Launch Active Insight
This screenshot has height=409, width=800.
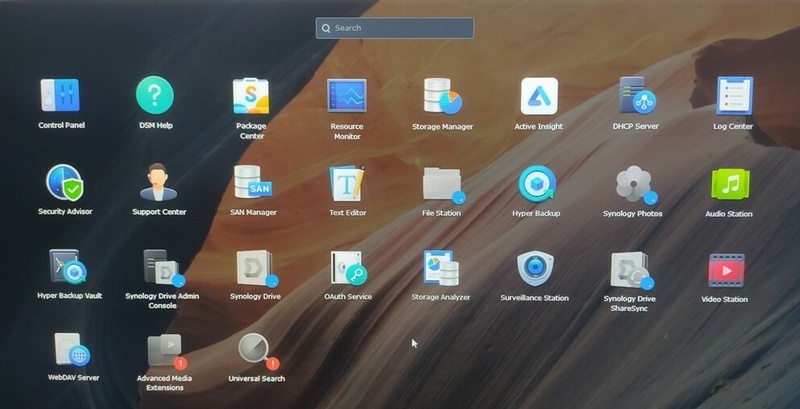539,96
